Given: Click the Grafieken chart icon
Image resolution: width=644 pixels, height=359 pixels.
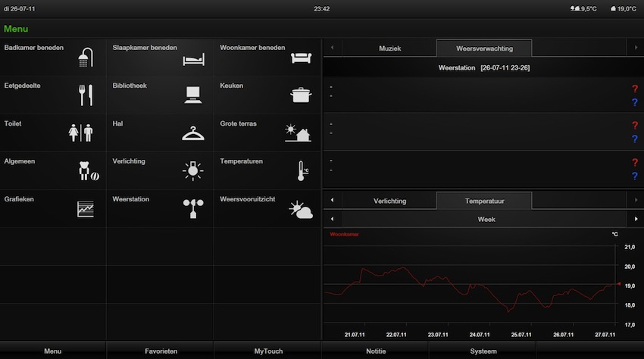Looking at the screenshot, I should click(86, 209).
